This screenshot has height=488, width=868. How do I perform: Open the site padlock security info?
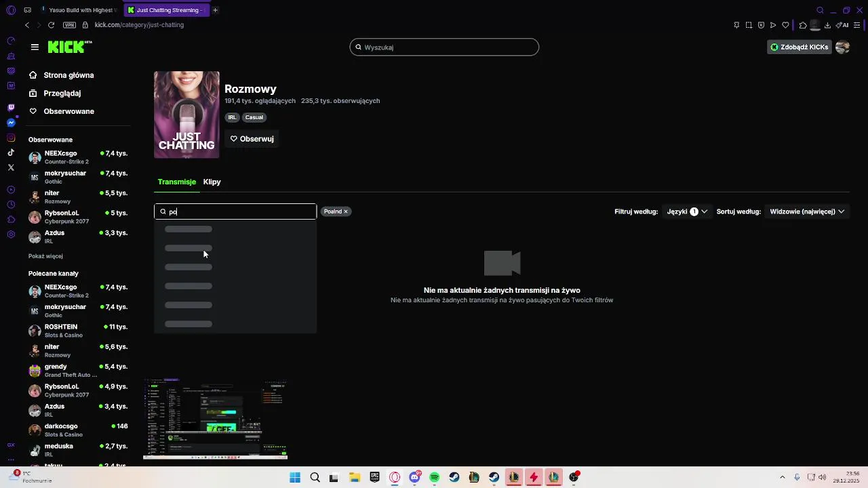(85, 25)
